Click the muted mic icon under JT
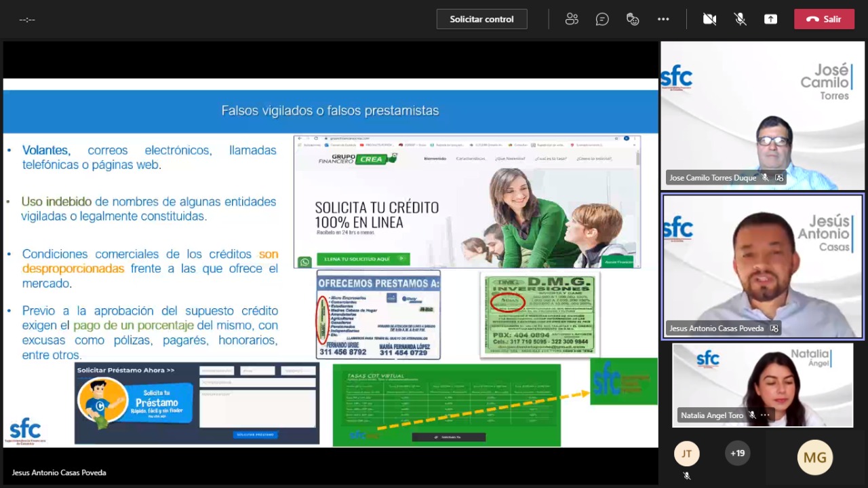Image resolution: width=868 pixels, height=488 pixels. click(x=686, y=476)
